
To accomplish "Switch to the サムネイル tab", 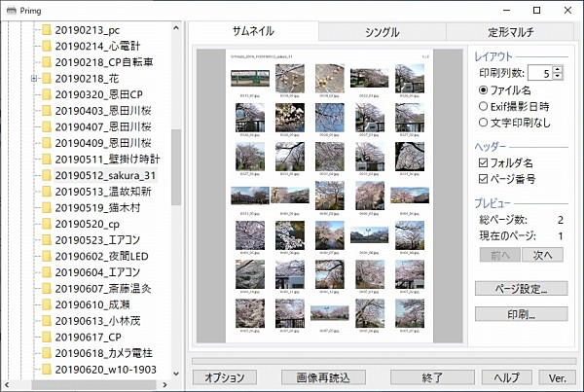I will pos(253,31).
